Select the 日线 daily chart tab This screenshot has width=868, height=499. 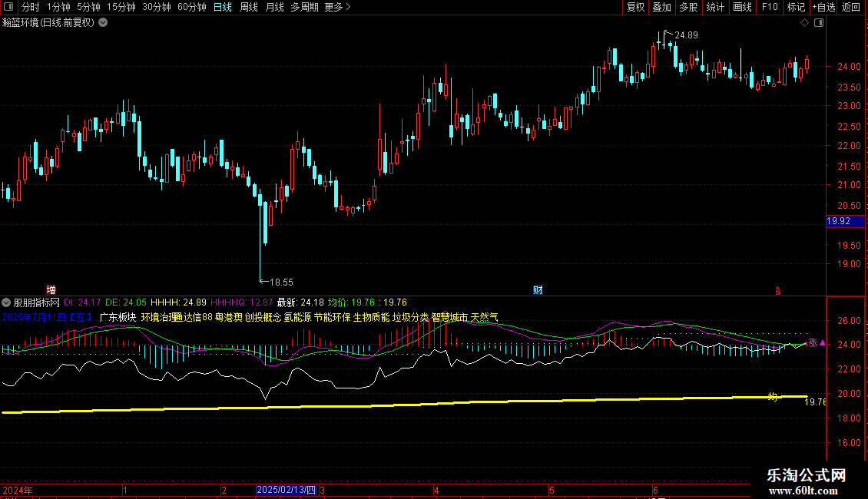pos(223,7)
